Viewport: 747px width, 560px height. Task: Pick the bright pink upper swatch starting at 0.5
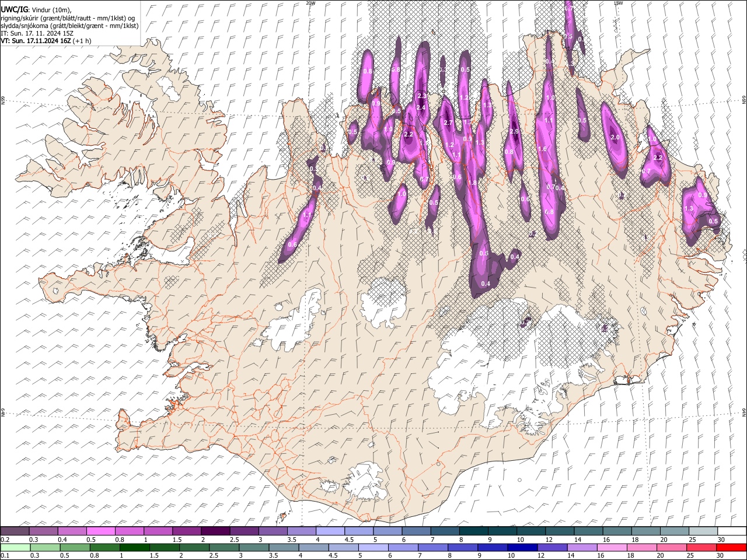(100, 531)
